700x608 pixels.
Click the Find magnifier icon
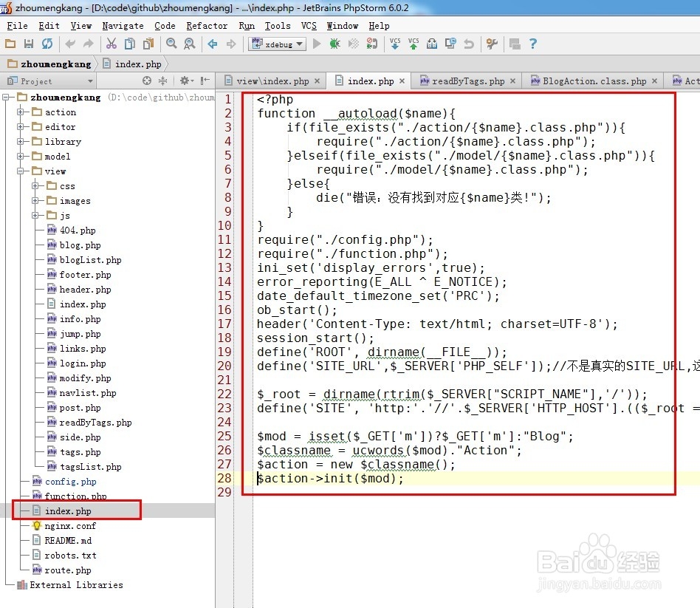pyautogui.click(x=171, y=44)
